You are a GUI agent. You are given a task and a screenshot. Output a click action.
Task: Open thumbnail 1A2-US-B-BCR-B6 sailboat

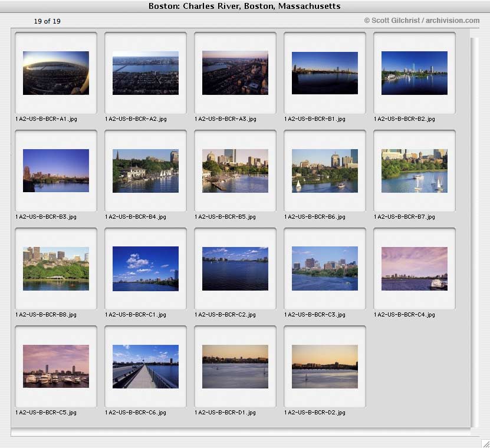(325, 171)
